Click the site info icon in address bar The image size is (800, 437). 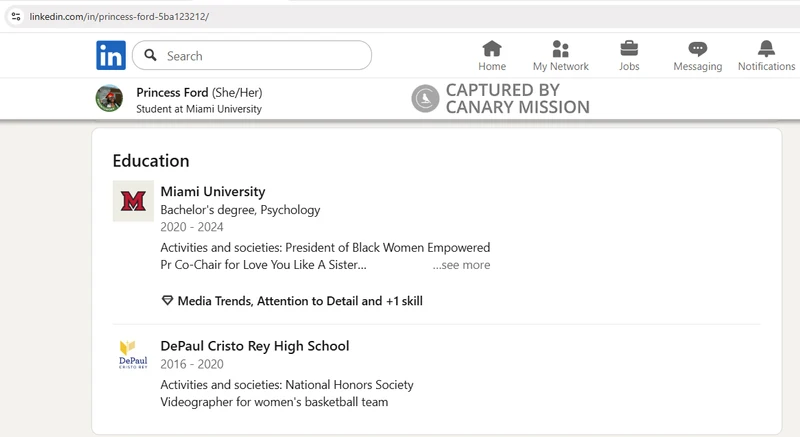click(x=16, y=16)
